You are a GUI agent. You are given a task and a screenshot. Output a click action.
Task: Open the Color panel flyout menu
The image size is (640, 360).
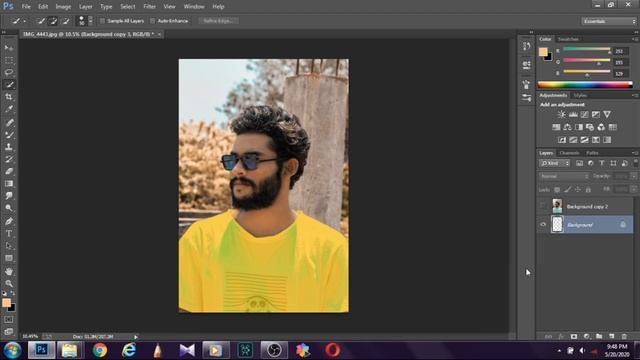[x=635, y=39]
